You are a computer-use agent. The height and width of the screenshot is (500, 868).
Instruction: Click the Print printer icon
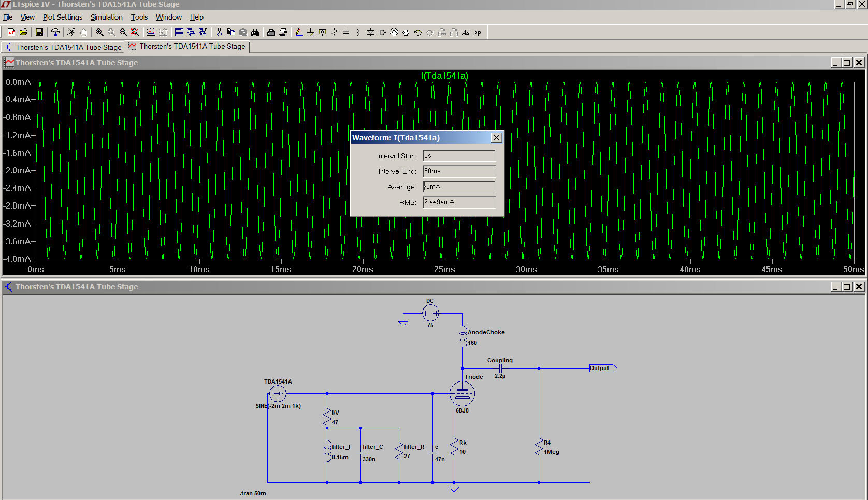pos(283,32)
